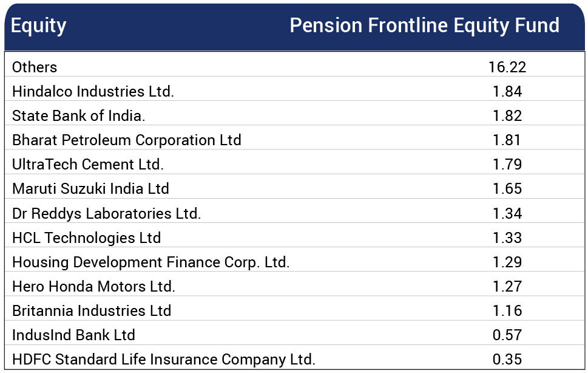
Task: Click the 16.22 value for Others
Action: click(x=507, y=67)
